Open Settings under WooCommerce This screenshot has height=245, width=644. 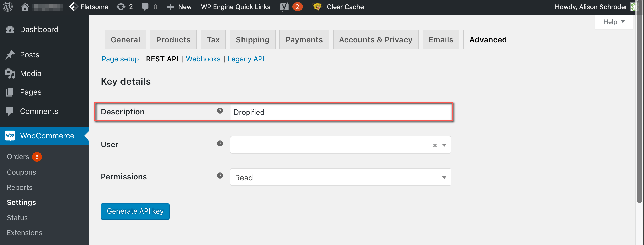(x=21, y=203)
